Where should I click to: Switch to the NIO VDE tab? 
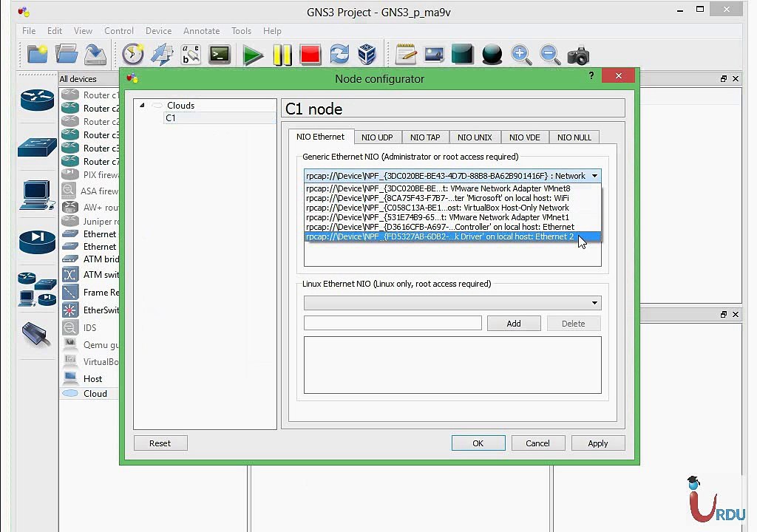[525, 137]
